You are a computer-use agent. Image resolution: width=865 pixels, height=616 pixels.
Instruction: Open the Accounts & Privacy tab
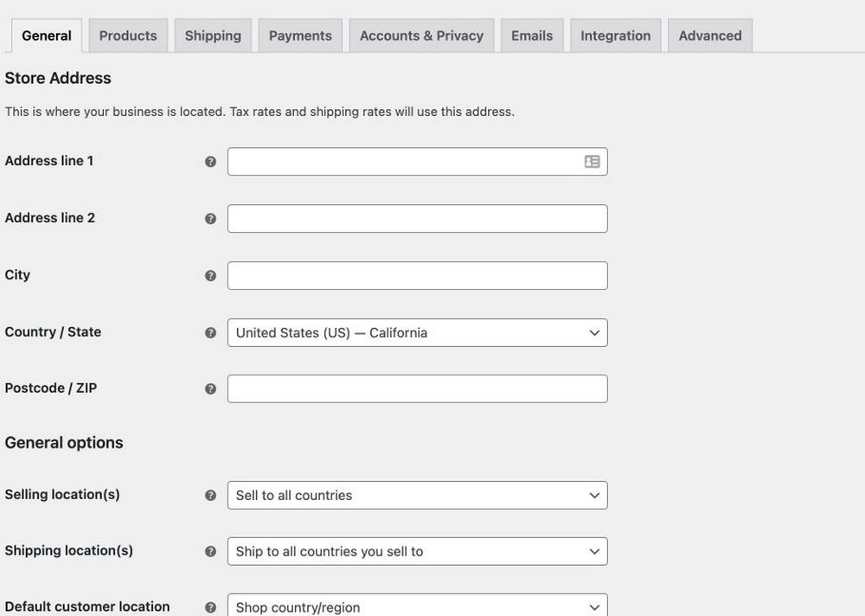[x=421, y=35]
